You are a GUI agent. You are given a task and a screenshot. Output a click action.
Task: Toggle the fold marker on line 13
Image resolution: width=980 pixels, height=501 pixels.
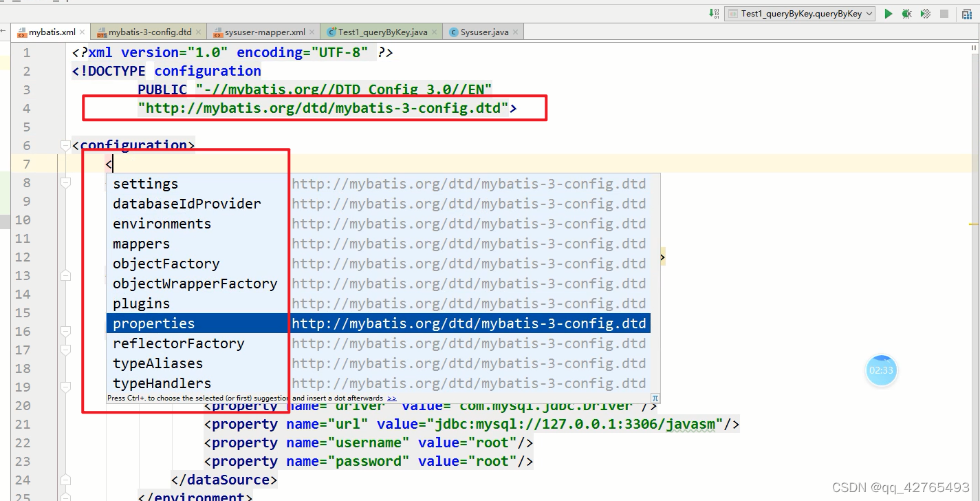tap(65, 275)
